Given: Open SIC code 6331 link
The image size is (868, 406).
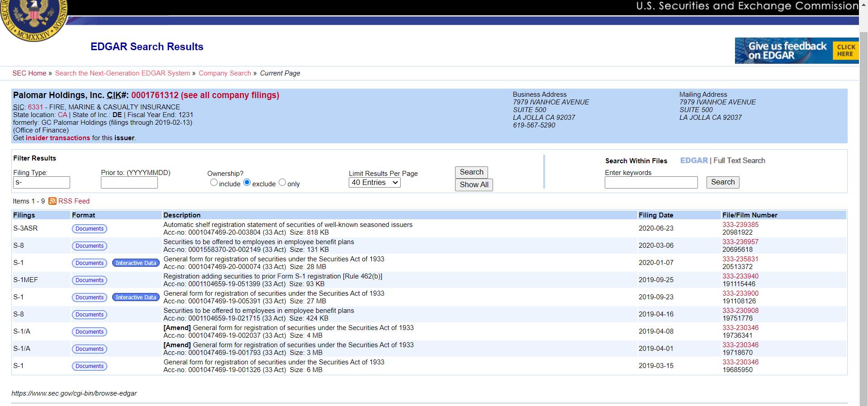Looking at the screenshot, I should [35, 107].
